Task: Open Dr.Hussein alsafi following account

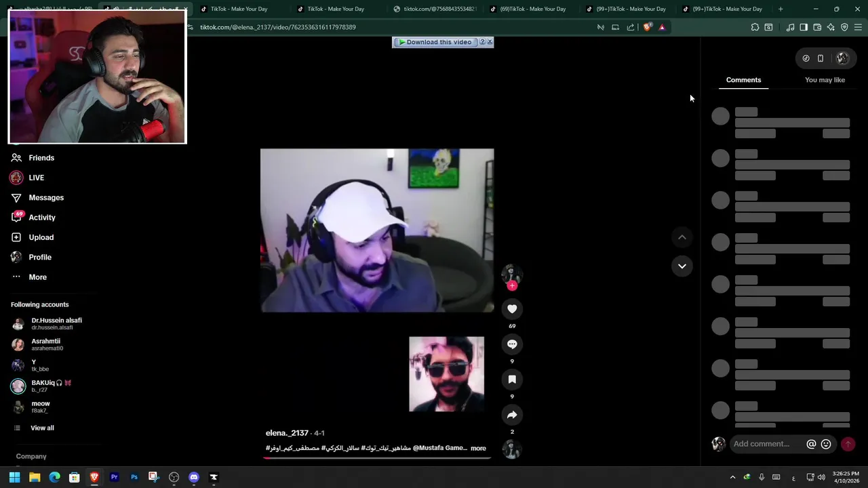Action: pos(47,324)
